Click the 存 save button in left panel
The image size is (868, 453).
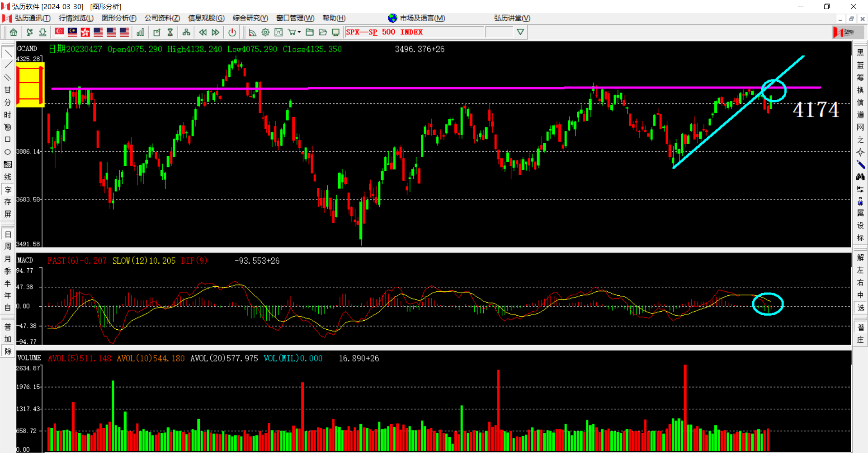pyautogui.click(x=8, y=202)
